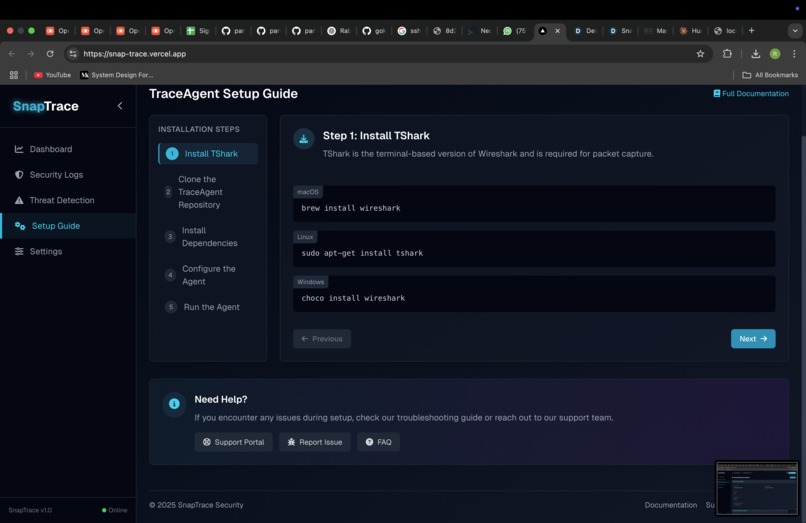Open a new browser tab
806x523 pixels.
(x=752, y=31)
